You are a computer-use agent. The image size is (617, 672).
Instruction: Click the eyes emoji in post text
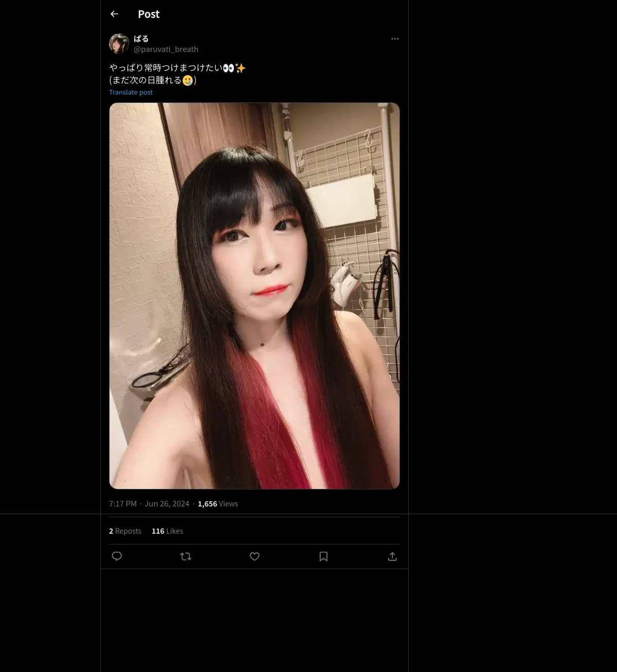[x=228, y=68]
